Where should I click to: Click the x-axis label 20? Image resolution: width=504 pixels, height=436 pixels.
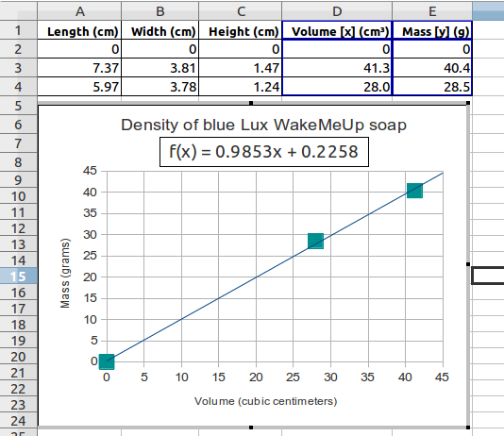click(256, 377)
